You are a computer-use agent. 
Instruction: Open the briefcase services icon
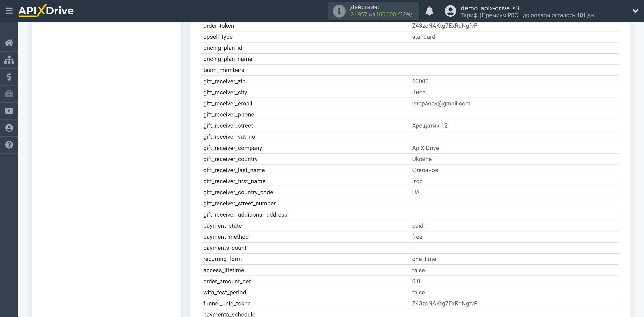tap(9, 94)
